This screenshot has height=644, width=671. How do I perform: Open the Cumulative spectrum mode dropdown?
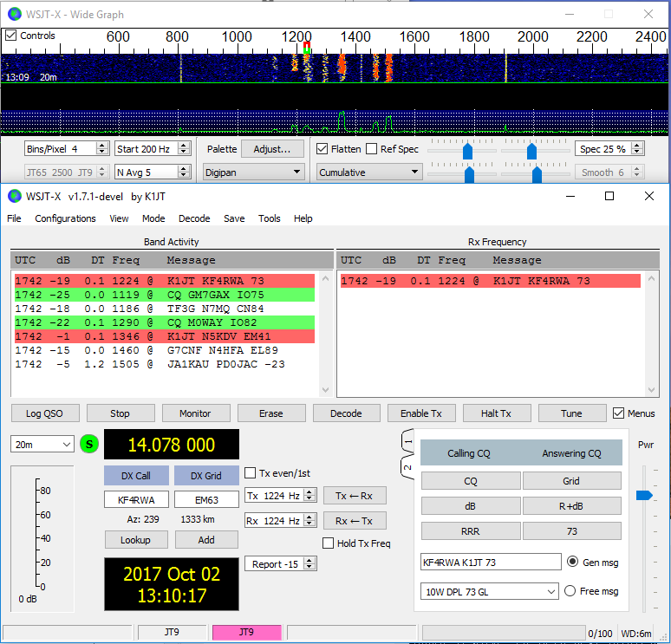[x=368, y=172]
